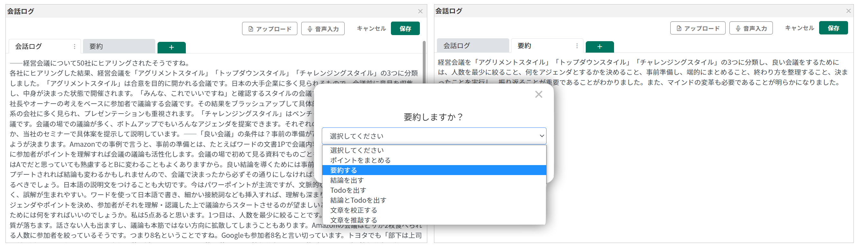Click アップロード button in left panel

(269, 29)
